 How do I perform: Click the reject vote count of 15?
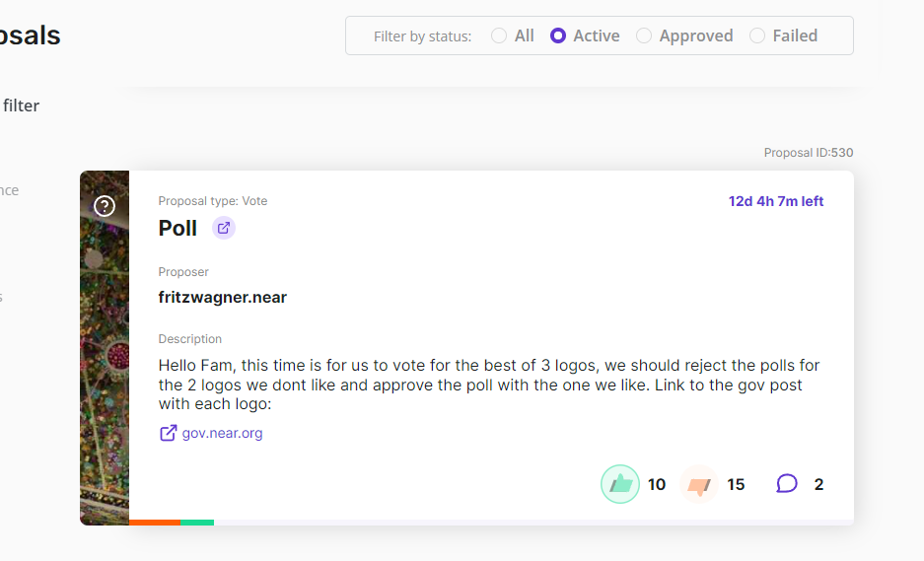point(736,484)
